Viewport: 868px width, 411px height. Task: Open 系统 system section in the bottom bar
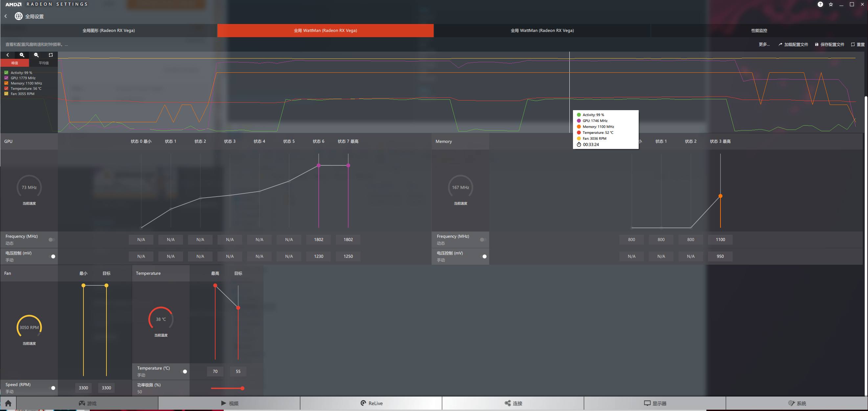tap(797, 403)
